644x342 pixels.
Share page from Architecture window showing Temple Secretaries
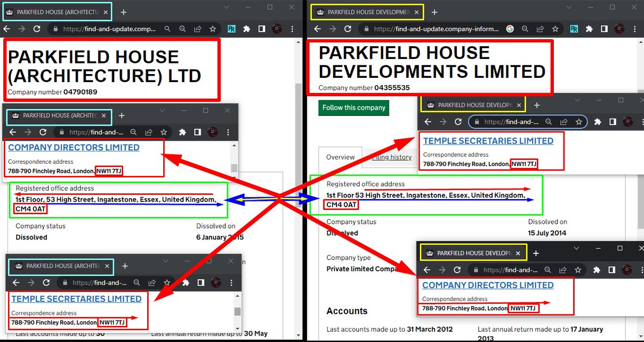tap(152, 282)
